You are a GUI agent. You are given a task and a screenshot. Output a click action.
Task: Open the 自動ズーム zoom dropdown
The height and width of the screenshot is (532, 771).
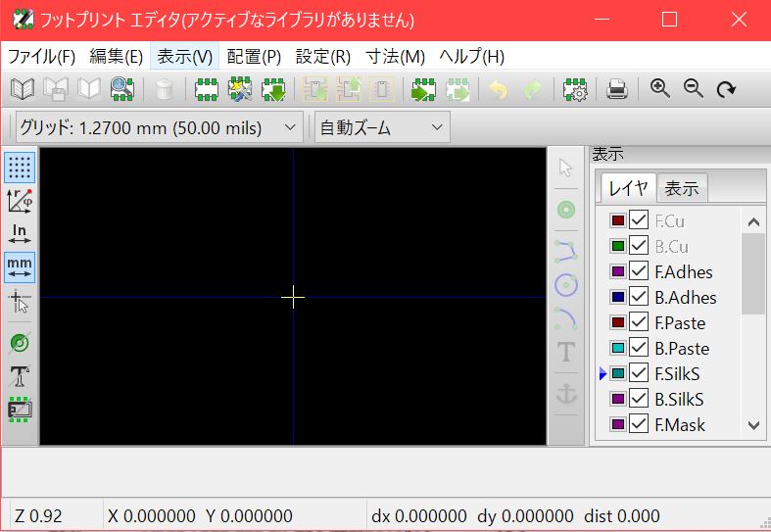[382, 127]
